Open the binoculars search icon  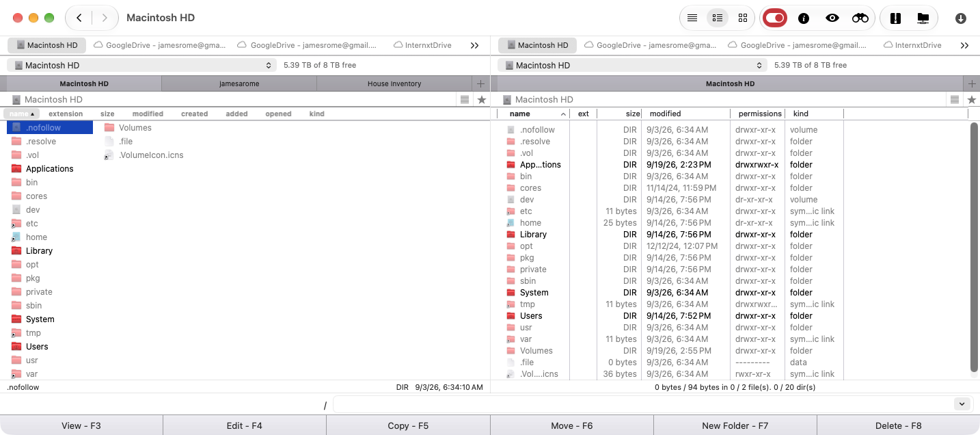click(860, 18)
